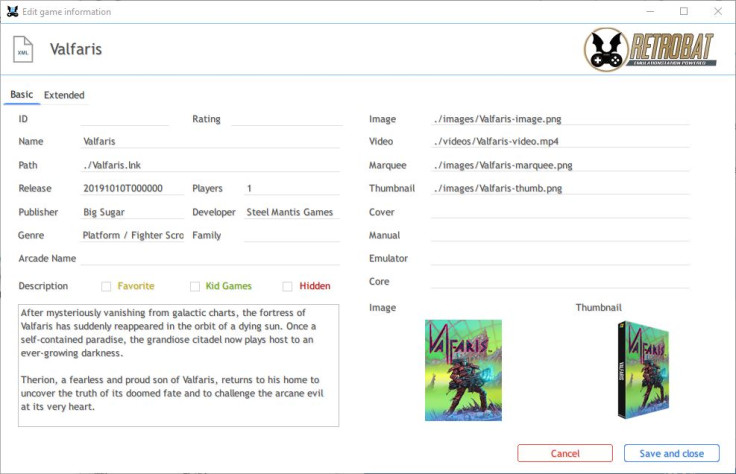
Task: Click the Path field ./Valfaris.lnk
Action: (x=210, y=165)
